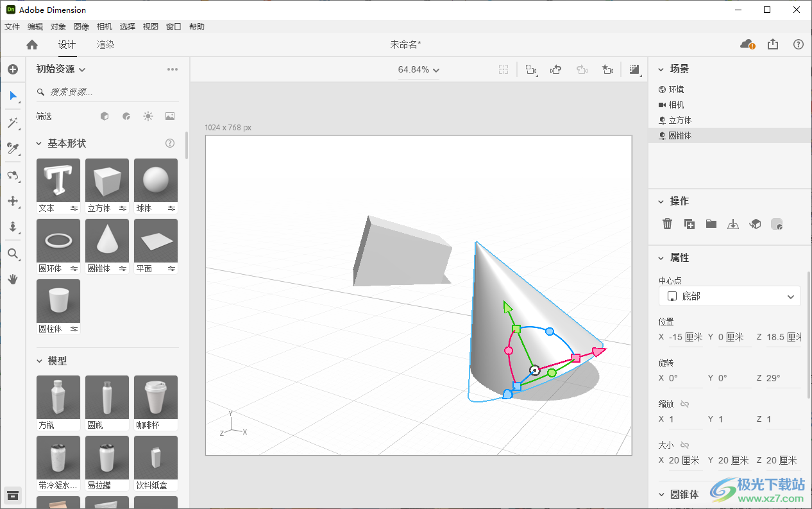The height and width of the screenshot is (509, 812).
Task: Click the Frame all camera icon
Action: (531, 69)
